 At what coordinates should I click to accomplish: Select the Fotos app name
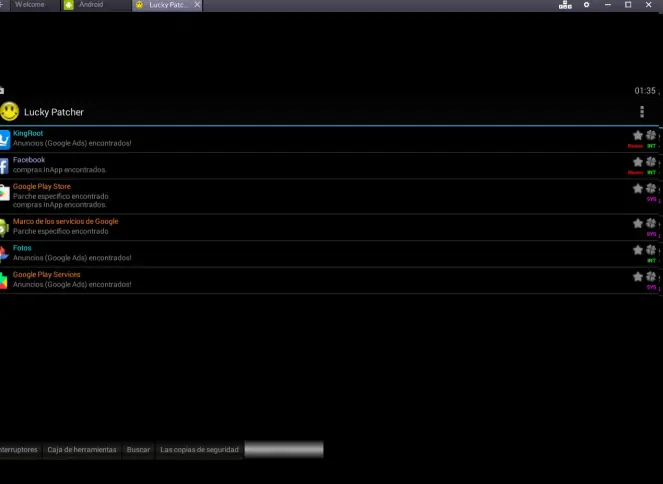(22, 248)
